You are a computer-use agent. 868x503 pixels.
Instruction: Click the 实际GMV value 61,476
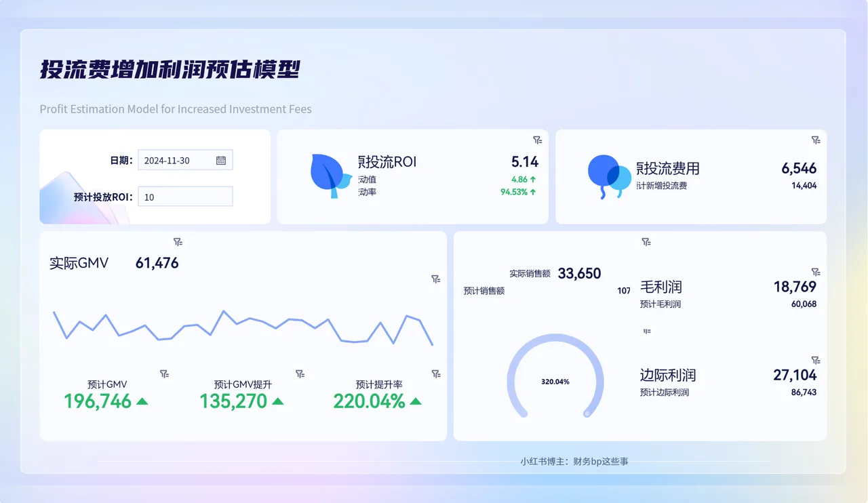(157, 263)
